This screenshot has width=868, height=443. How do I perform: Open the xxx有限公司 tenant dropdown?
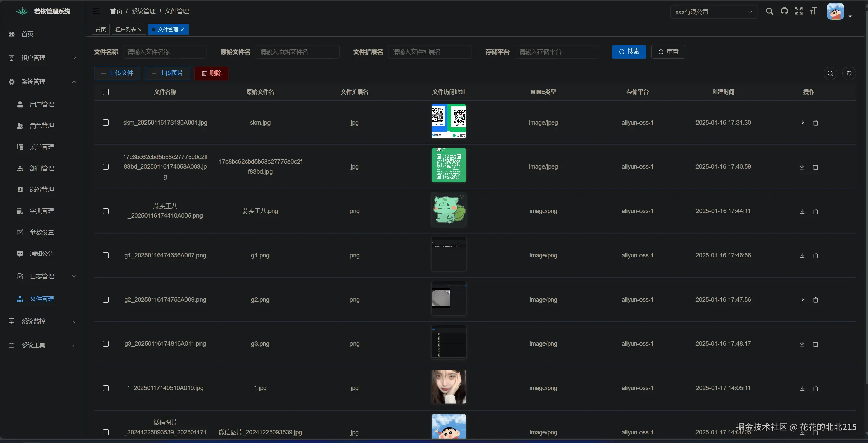[x=714, y=12]
